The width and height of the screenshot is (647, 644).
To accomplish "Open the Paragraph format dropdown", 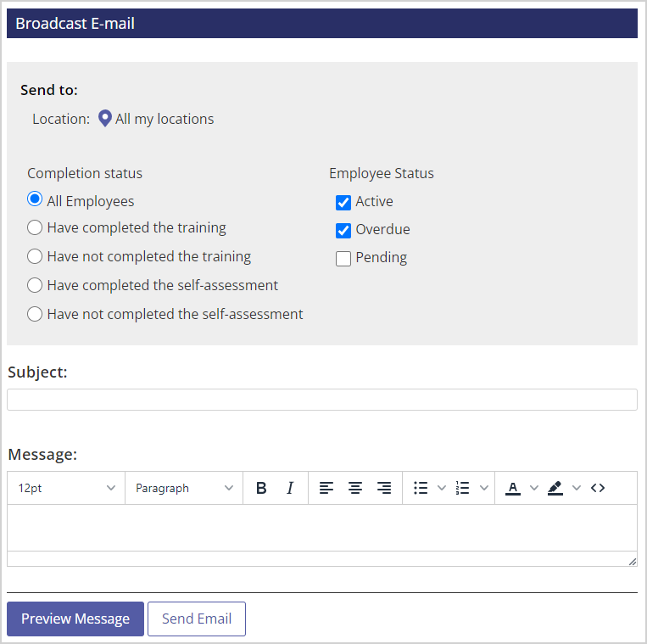I will point(184,488).
